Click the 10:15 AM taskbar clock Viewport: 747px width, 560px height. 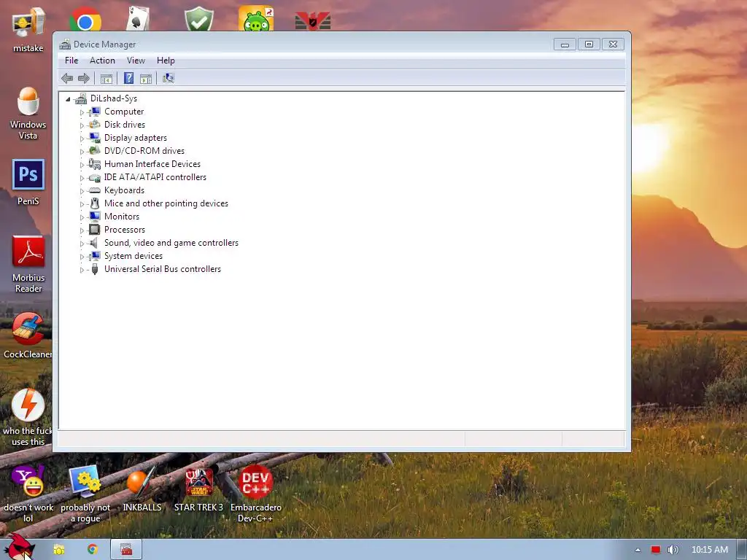709,550
